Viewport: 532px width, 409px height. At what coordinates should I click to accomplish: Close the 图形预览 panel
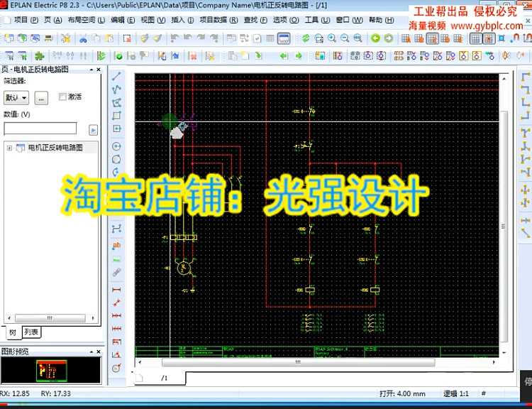(x=99, y=351)
